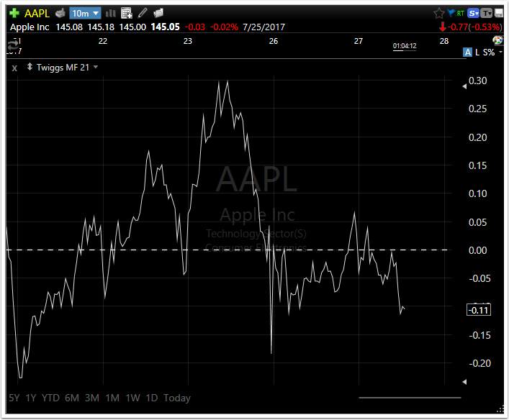
Task: Toggle the S% percent scale button
Action: [489, 52]
